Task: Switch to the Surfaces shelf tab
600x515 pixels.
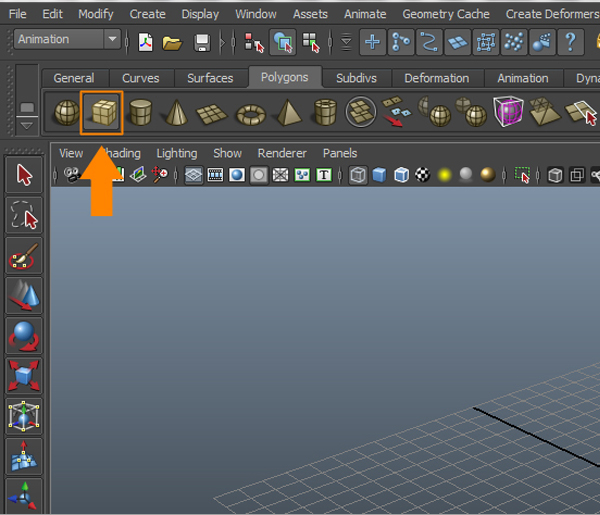Action: (210, 78)
